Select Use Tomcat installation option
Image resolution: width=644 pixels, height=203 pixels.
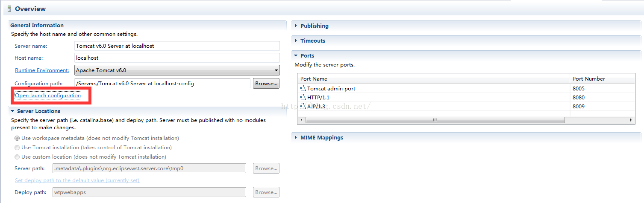pyautogui.click(x=17, y=148)
